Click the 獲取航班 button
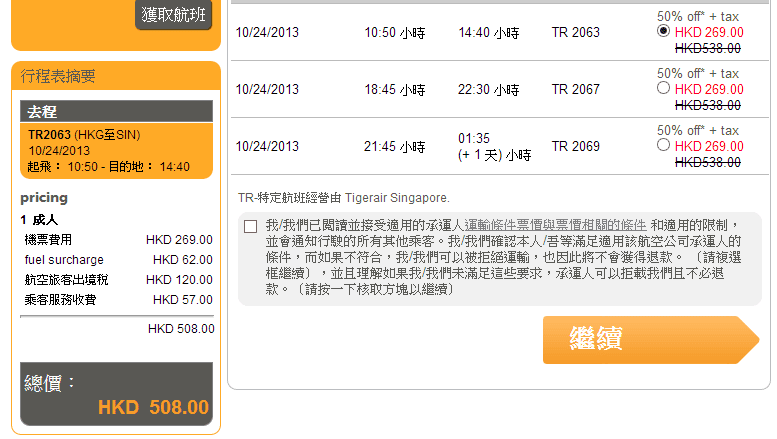The image size is (777, 439). [x=174, y=14]
